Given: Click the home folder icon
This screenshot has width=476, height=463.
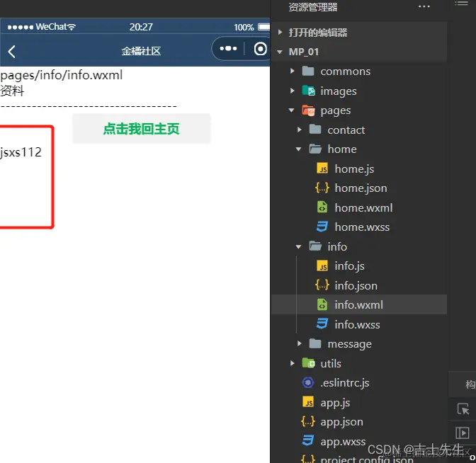Looking at the screenshot, I should (x=315, y=149).
